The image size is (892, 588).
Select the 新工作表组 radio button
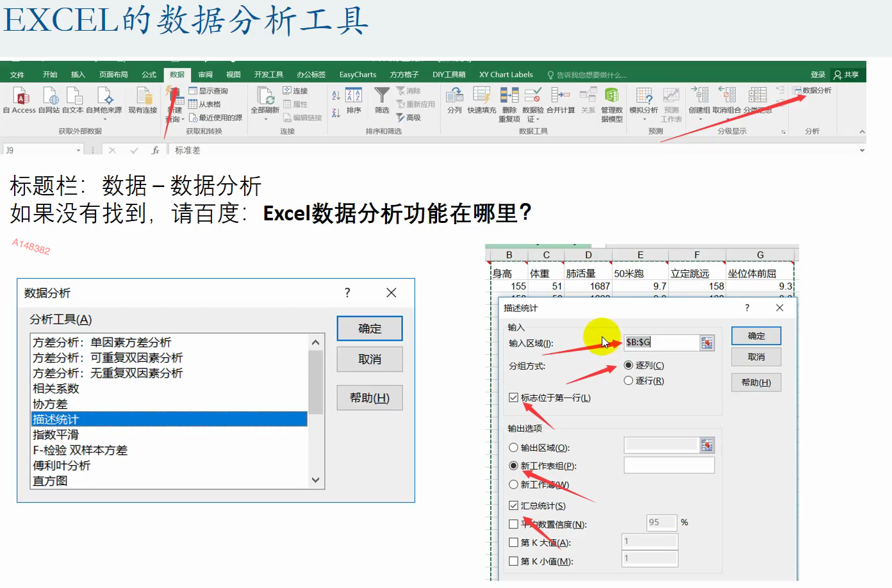coord(513,466)
